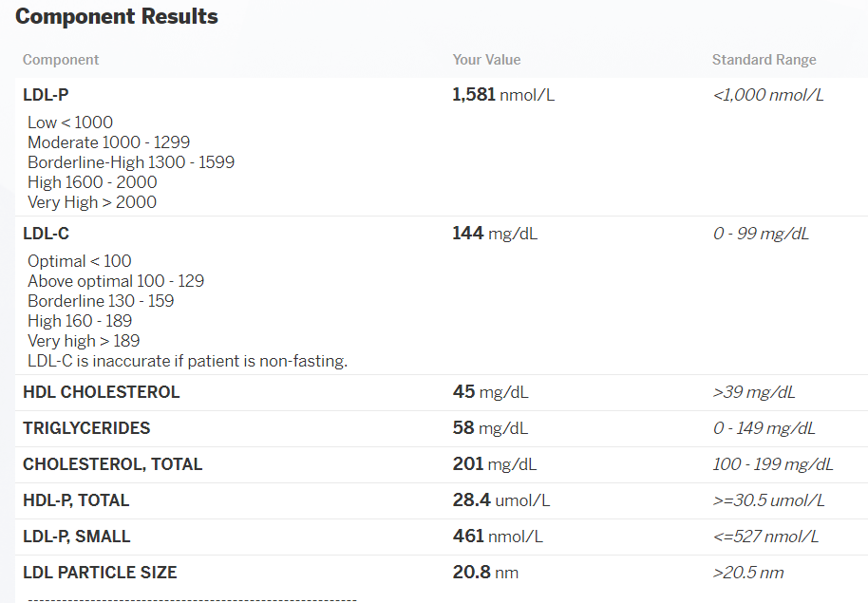
Task: Click the 1,581 nmol/L LDL-P value
Action: 503,95
